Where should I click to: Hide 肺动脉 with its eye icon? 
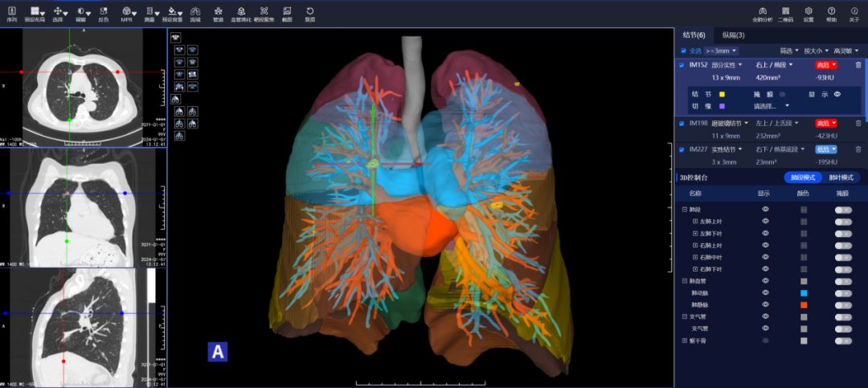click(766, 292)
